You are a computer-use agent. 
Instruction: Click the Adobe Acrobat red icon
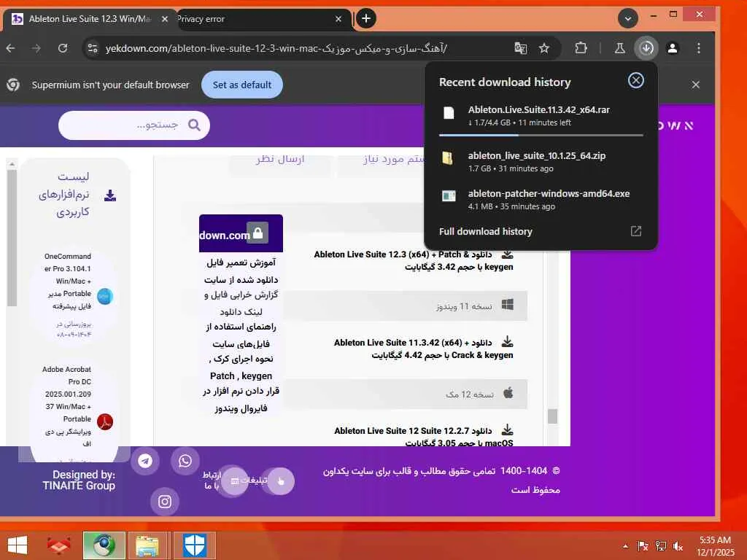coord(105,421)
